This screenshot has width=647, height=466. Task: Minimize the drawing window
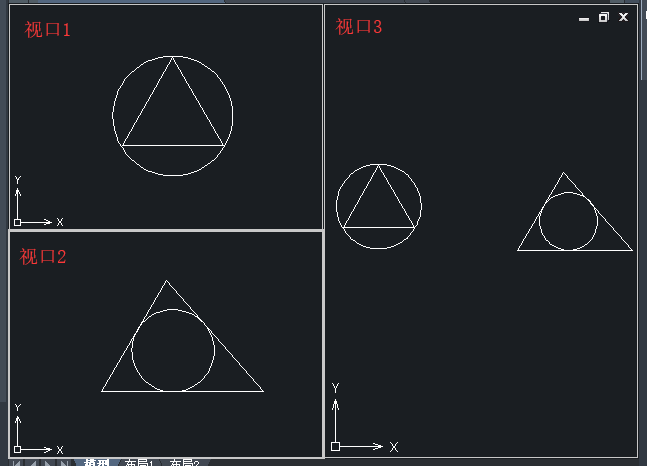click(584, 18)
